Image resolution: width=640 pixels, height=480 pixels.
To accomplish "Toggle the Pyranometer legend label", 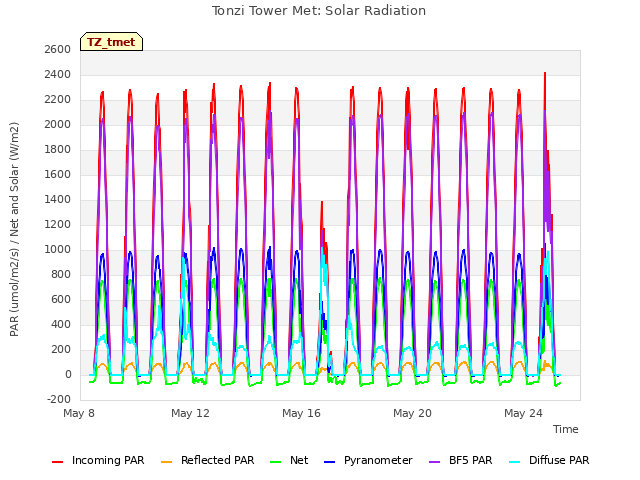I will point(378,460).
